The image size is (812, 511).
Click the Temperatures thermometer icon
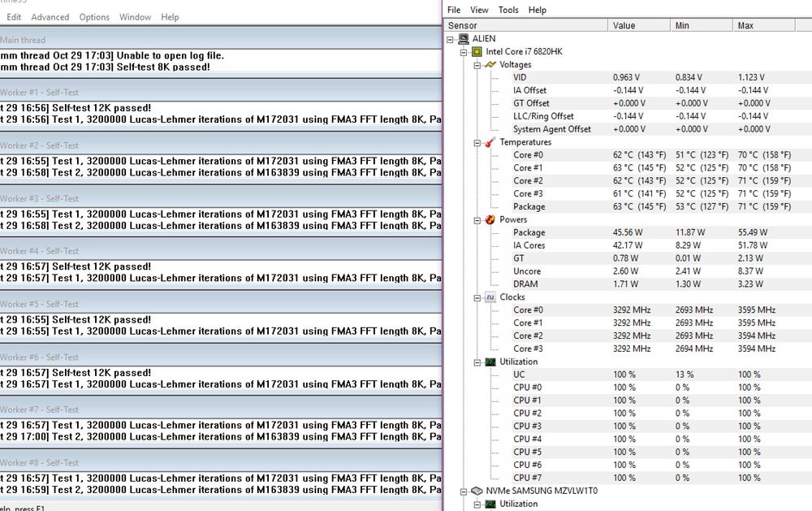[488, 141]
